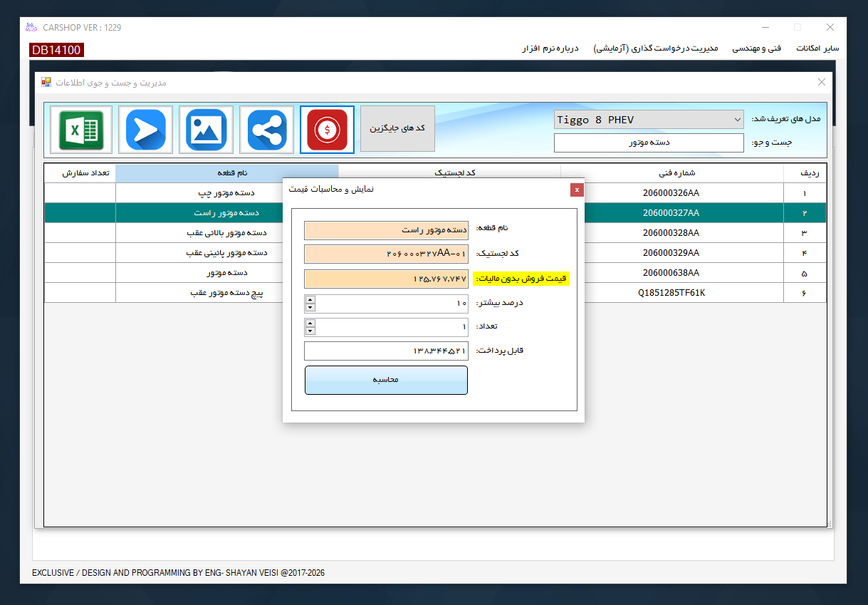Viewport: 868px width, 605px height.
Task: Click the نام قطعه field in price dialog
Action: click(386, 230)
